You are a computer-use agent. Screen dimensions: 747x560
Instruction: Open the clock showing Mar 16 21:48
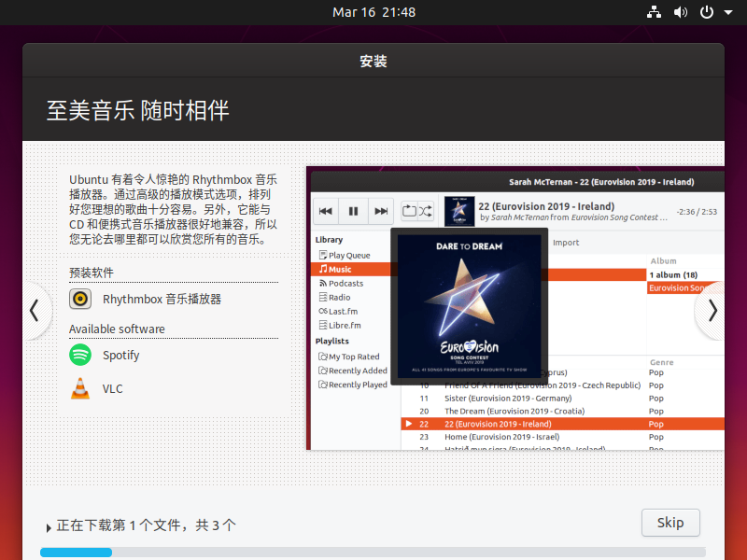tap(374, 12)
